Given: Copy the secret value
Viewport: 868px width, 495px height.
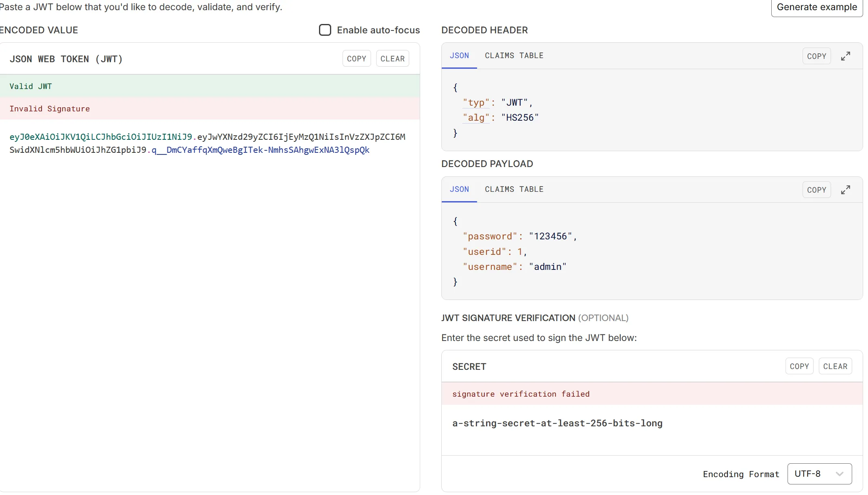Looking at the screenshot, I should coord(799,366).
